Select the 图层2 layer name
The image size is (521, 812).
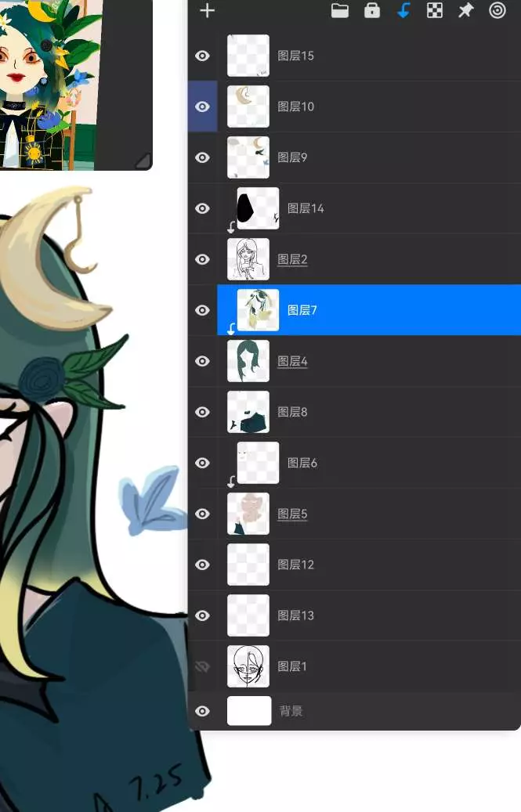[292, 259]
